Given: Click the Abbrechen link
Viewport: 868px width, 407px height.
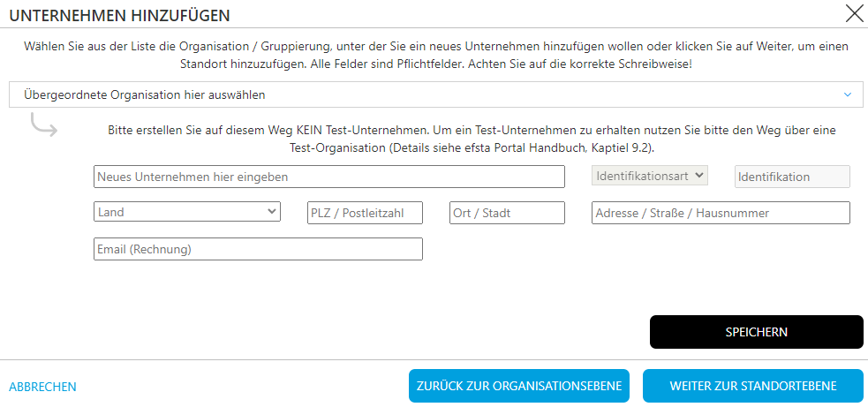Looking at the screenshot, I should click(x=42, y=387).
